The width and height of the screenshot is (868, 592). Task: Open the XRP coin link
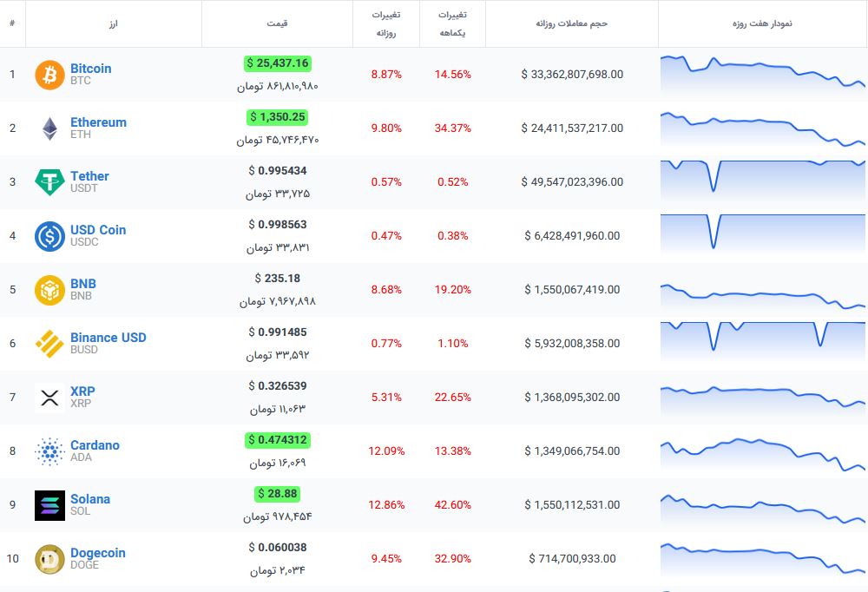click(x=82, y=391)
